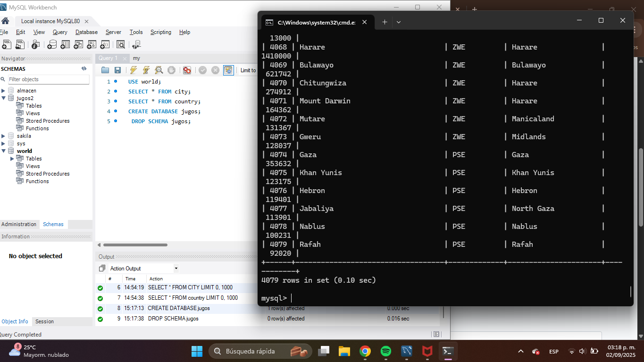Open Spotify from the taskbar
The image size is (644, 362).
[385, 351]
